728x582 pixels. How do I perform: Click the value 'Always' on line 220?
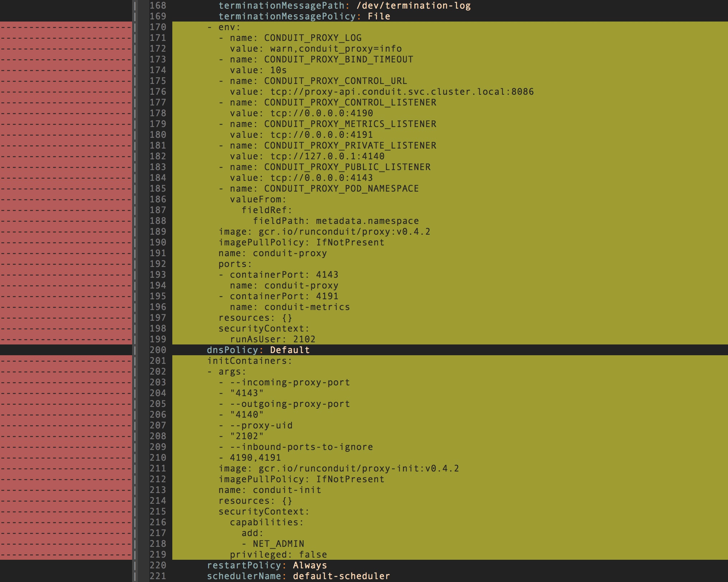pos(310,565)
